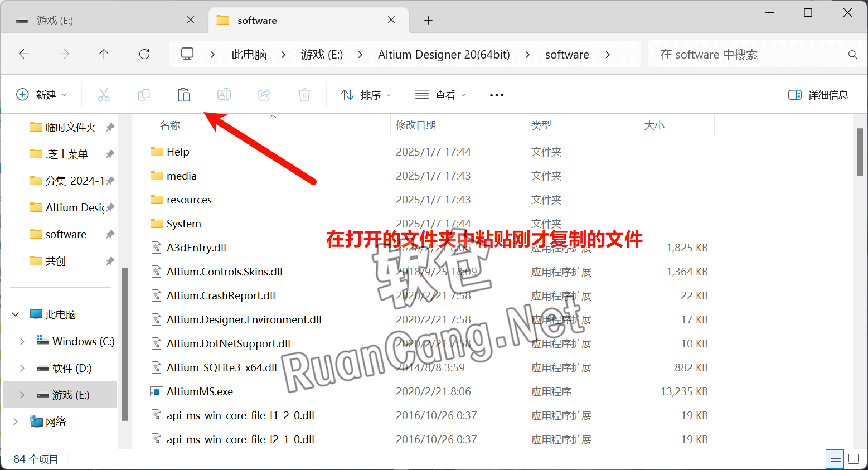Click the Help folder icon
The image size is (868, 470).
pyautogui.click(x=157, y=152)
